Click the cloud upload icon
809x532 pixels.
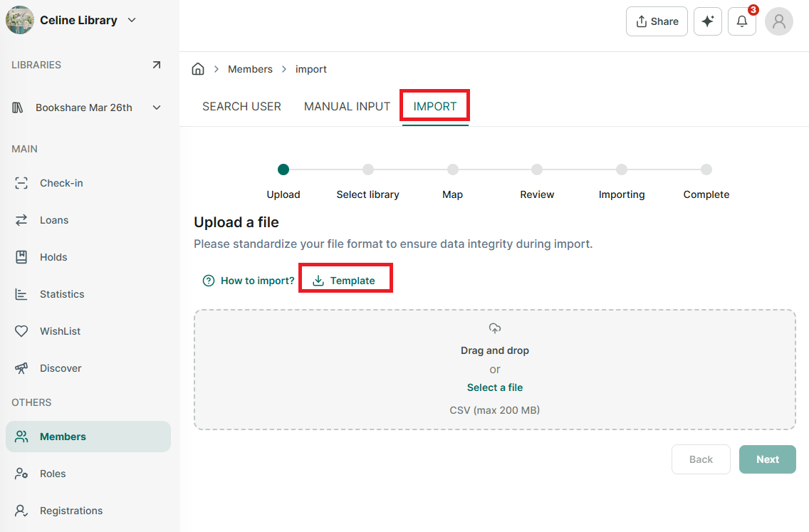click(495, 328)
